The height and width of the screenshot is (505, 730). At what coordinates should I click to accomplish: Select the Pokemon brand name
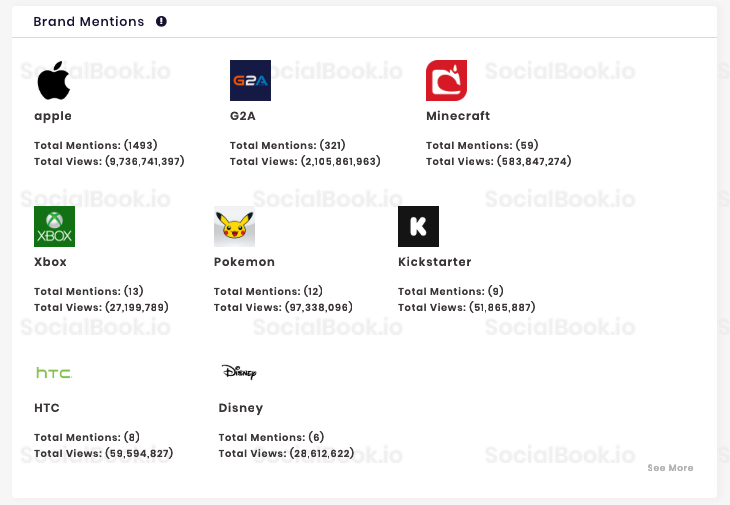pyautogui.click(x=244, y=262)
